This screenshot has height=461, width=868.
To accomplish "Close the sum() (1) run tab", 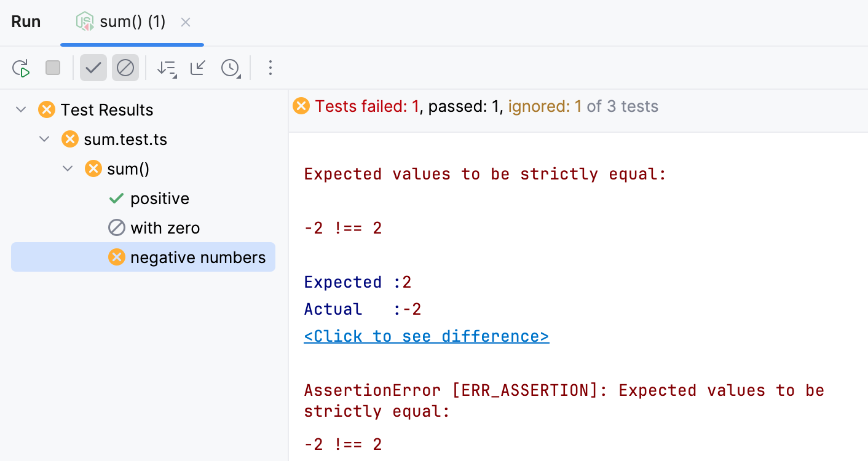I will [x=186, y=22].
